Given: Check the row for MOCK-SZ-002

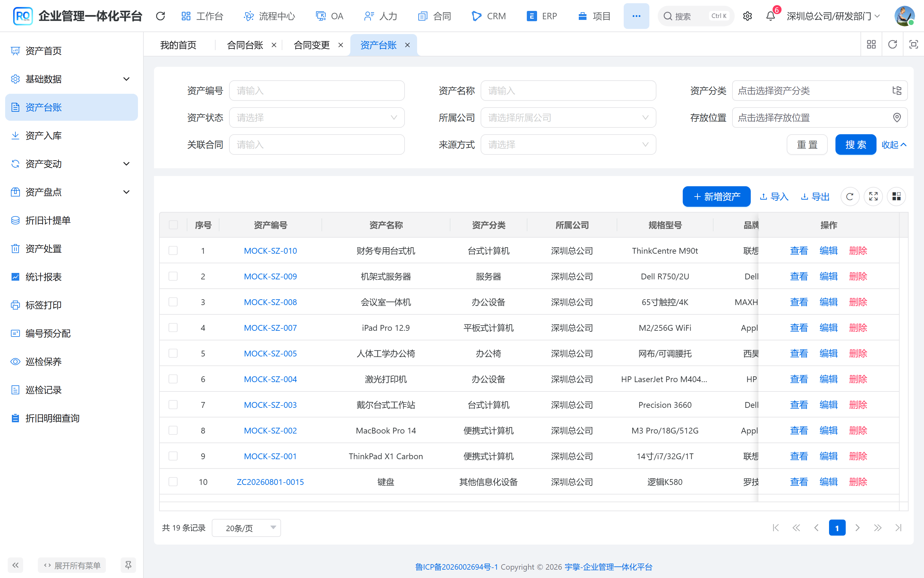Looking at the screenshot, I should tap(173, 430).
